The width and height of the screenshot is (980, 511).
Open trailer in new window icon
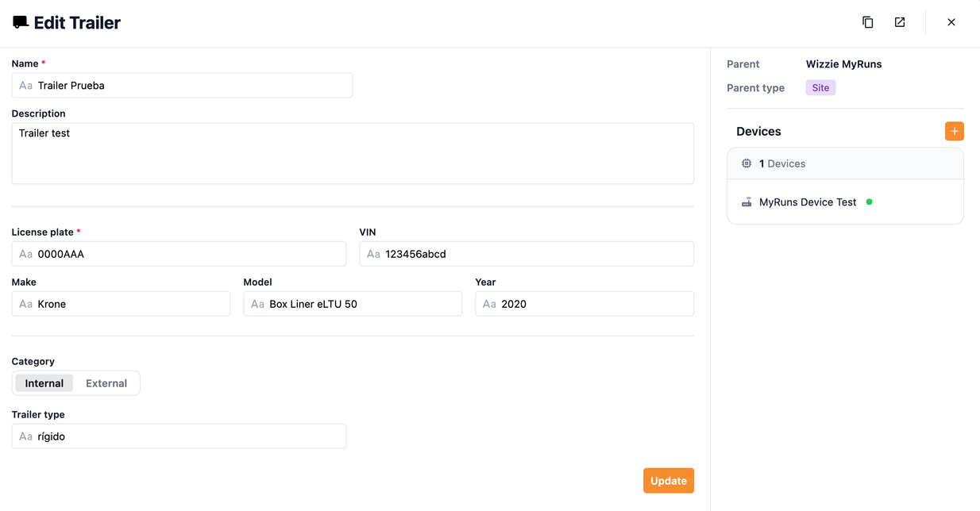[900, 22]
